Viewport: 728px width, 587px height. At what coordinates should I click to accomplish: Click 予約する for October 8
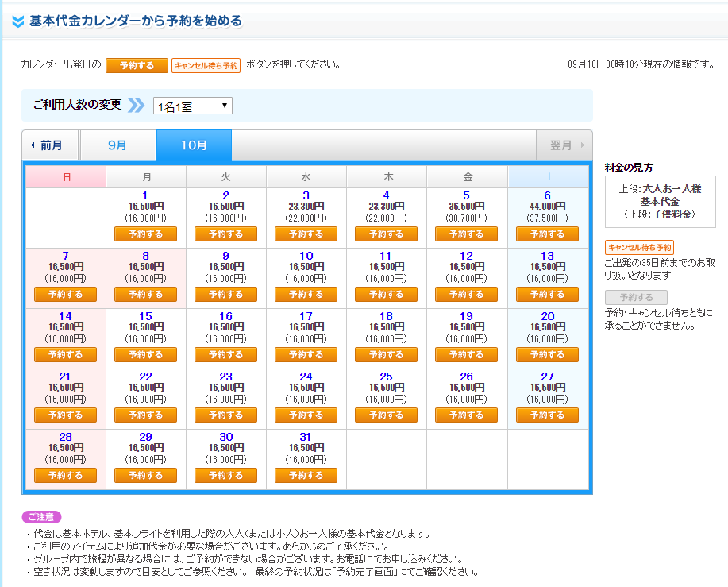pos(146,295)
